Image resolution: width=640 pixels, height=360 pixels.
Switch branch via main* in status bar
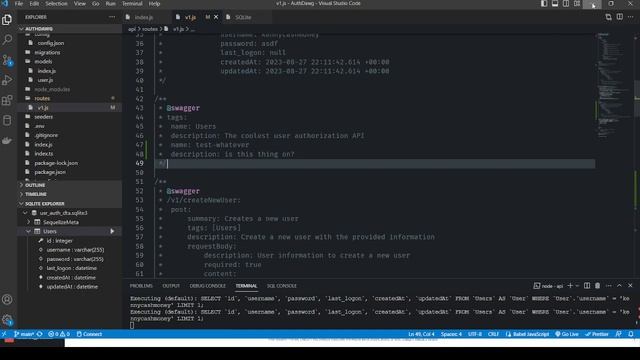24,334
